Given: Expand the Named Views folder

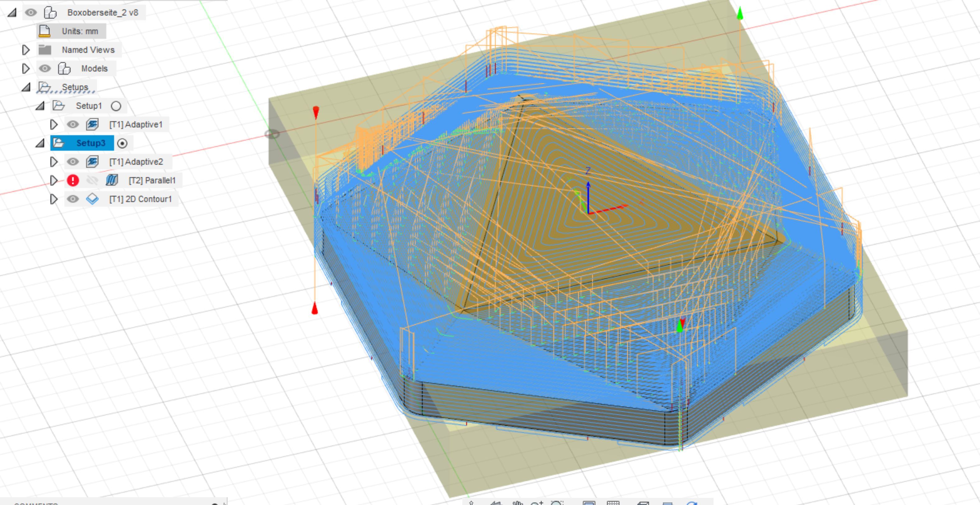Looking at the screenshot, I should tap(25, 50).
